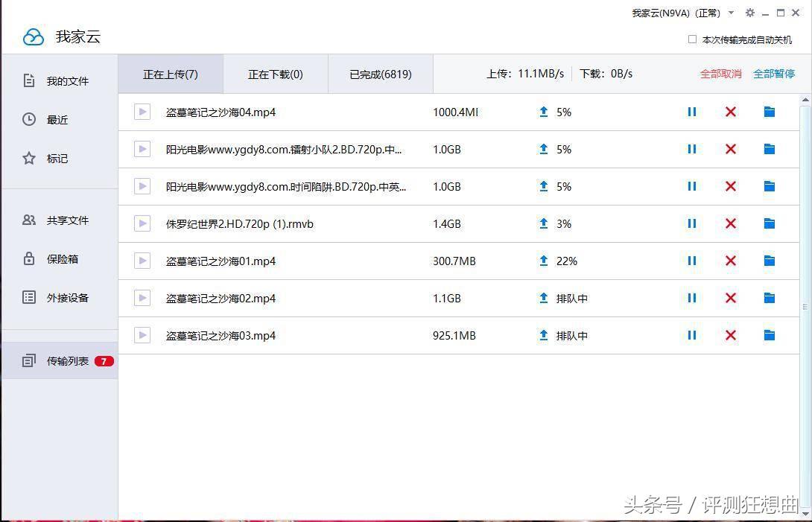Screen dimensions: 812x522
Task: Open the 已完成(6819) tab
Action: 380,74
